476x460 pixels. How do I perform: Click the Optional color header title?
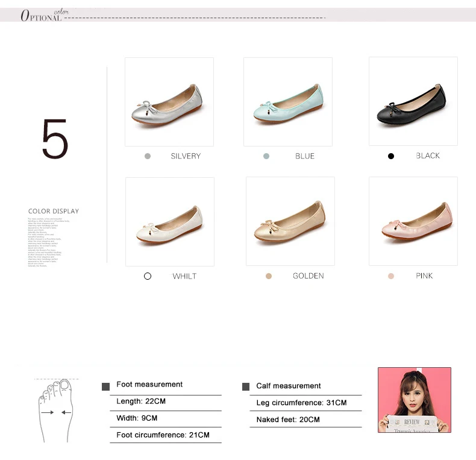click(45, 15)
